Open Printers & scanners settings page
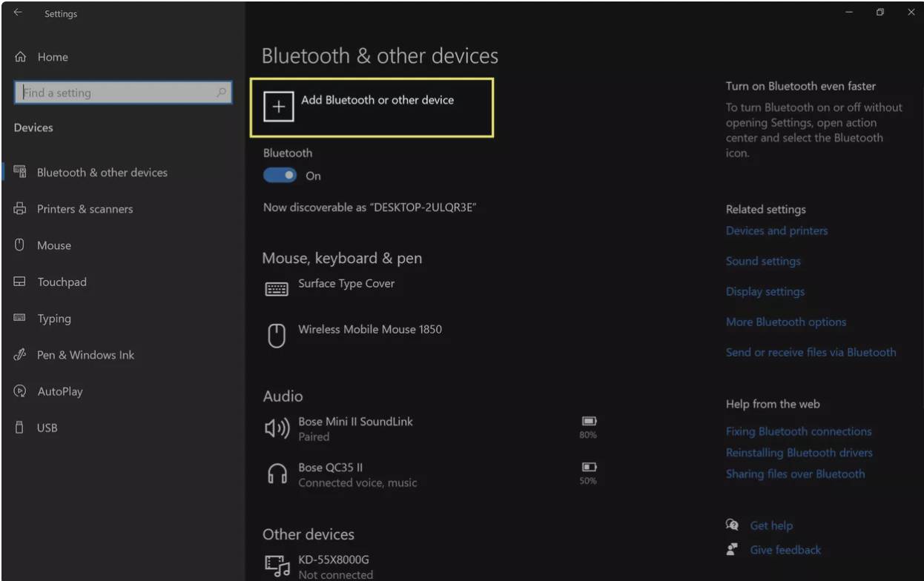The image size is (924, 581). (x=85, y=209)
